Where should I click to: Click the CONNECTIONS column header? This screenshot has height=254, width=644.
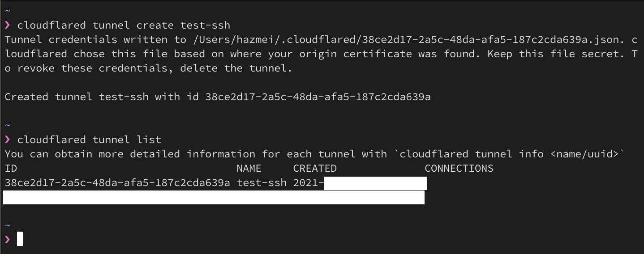pos(459,169)
